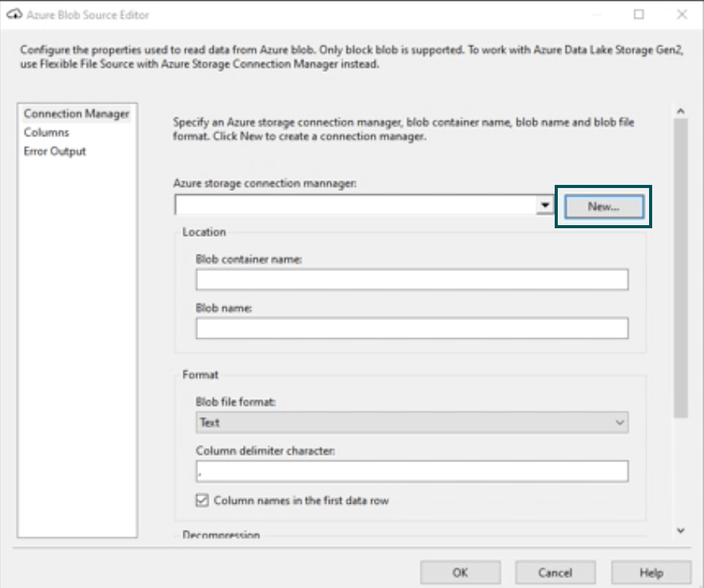Click the OK button
The height and width of the screenshot is (588, 704).
tap(460, 573)
